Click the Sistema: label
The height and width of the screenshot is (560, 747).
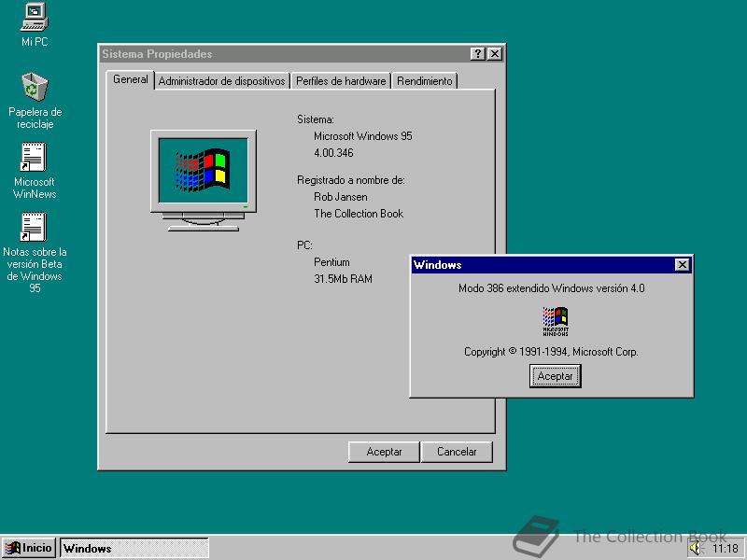tap(315, 119)
